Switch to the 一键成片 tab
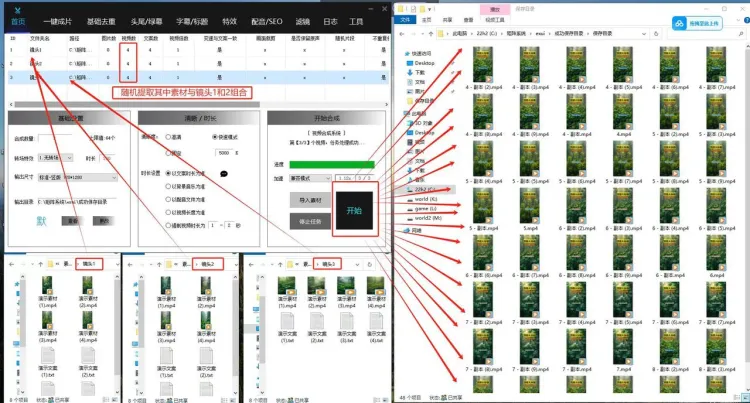The height and width of the screenshot is (403, 750). pyautogui.click(x=57, y=22)
